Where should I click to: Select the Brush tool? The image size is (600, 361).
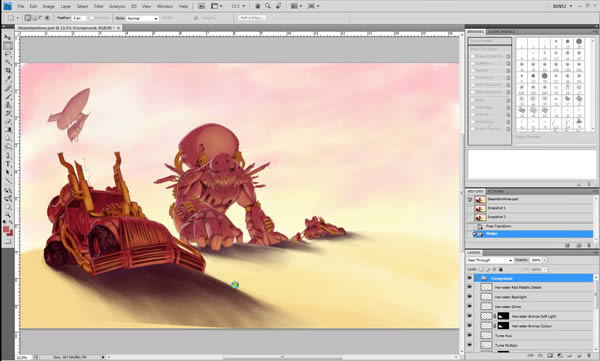[x=7, y=96]
